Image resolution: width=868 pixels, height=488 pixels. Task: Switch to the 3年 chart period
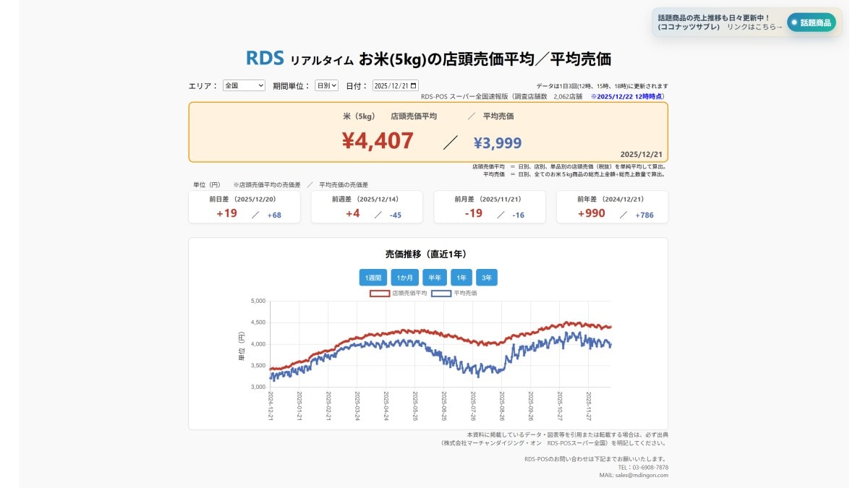click(488, 277)
